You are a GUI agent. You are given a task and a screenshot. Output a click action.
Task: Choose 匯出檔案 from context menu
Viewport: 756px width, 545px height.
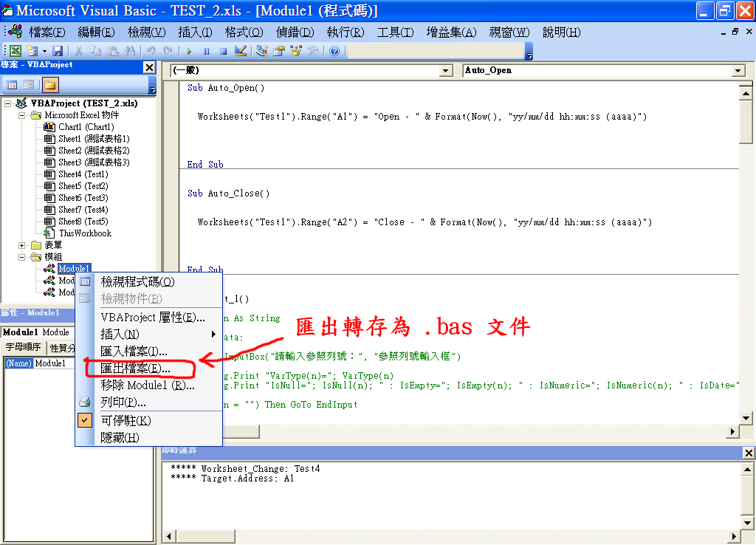[x=149, y=369]
